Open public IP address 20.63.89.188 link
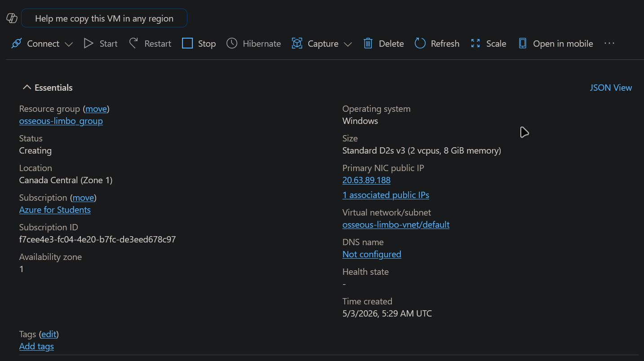This screenshot has width=644, height=361. (x=366, y=180)
